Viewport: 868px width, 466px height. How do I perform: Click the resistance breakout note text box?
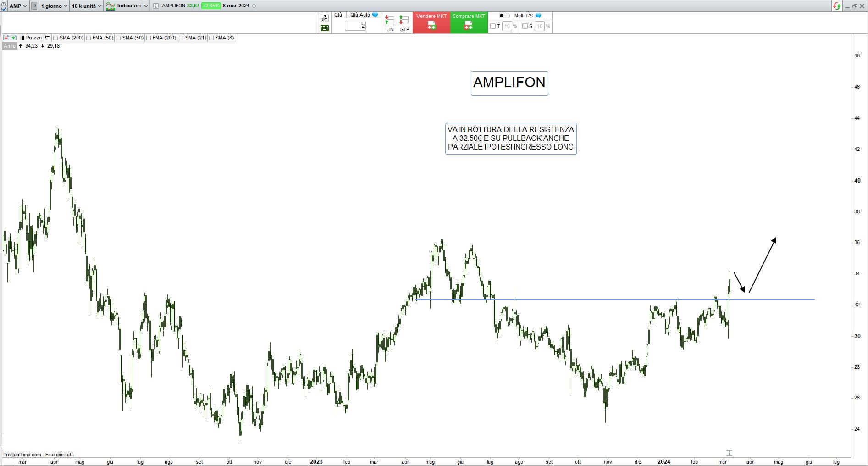point(511,139)
